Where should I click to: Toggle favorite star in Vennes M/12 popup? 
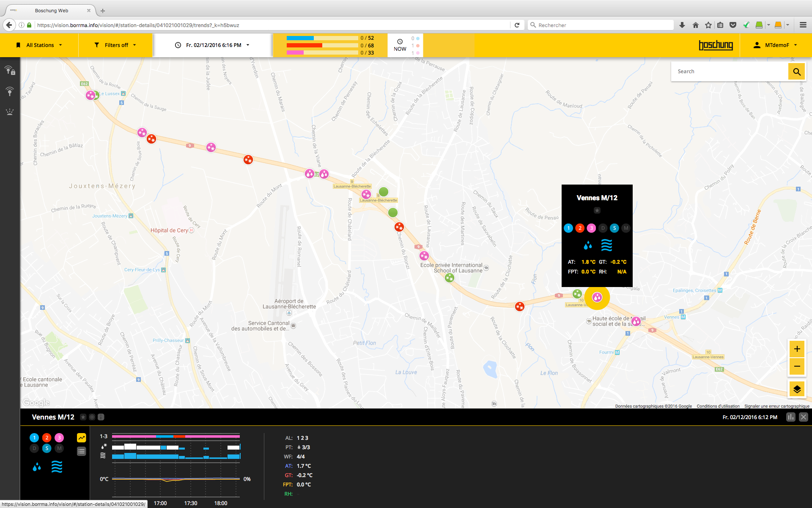(x=597, y=210)
